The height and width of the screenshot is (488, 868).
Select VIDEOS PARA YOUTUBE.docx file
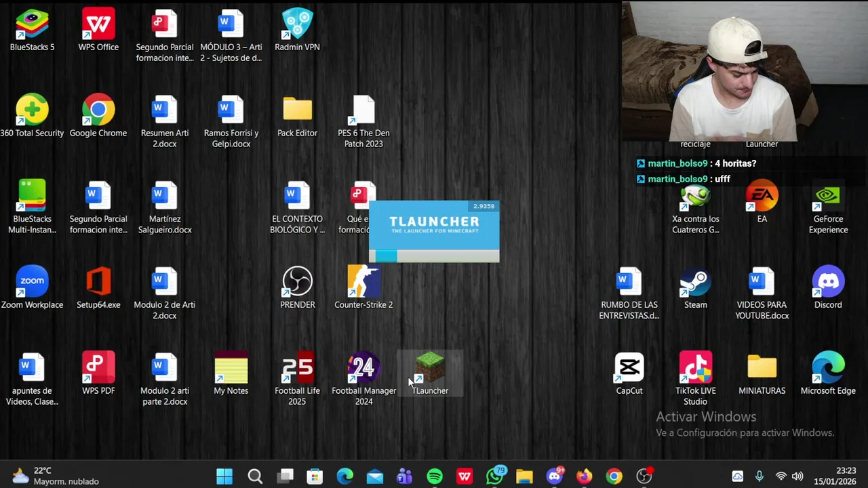(x=762, y=293)
